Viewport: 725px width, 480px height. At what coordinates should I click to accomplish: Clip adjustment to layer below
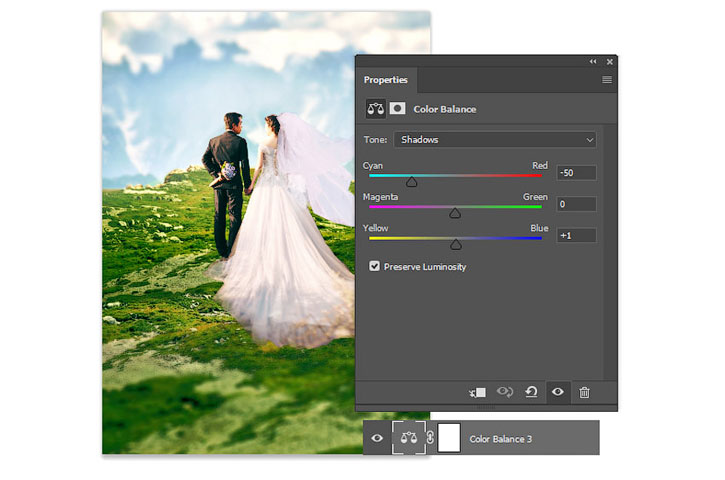coord(478,393)
